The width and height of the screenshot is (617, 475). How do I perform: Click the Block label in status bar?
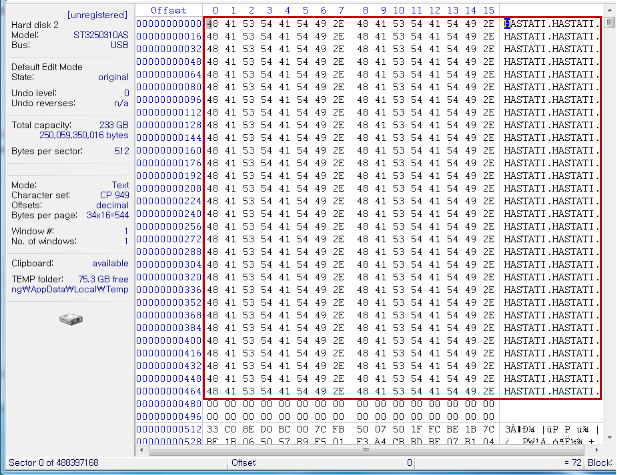point(599,463)
